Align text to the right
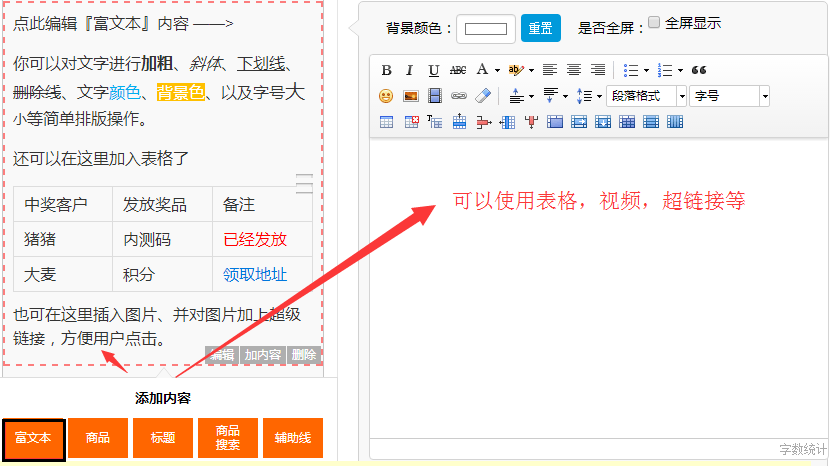The height and width of the screenshot is (466, 831). point(598,70)
